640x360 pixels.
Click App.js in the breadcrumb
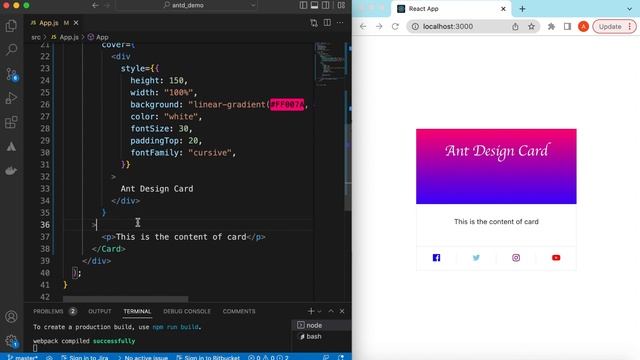coord(64,37)
